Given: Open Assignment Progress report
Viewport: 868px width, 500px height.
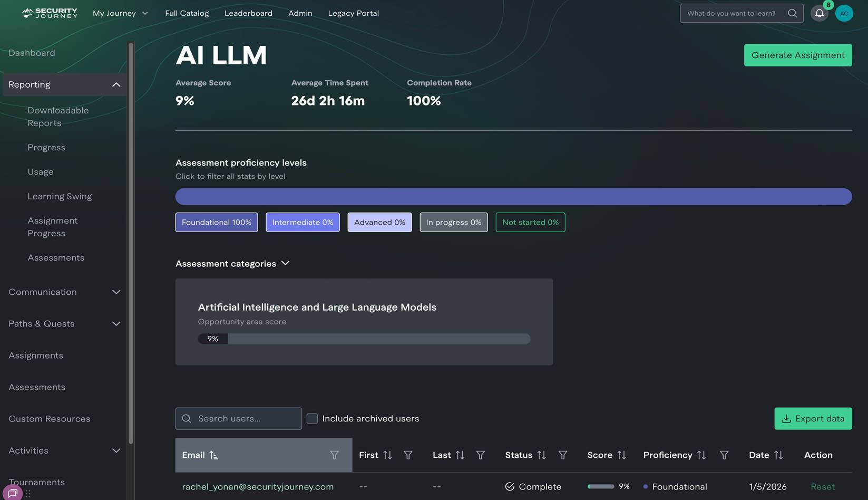Looking at the screenshot, I should point(53,227).
